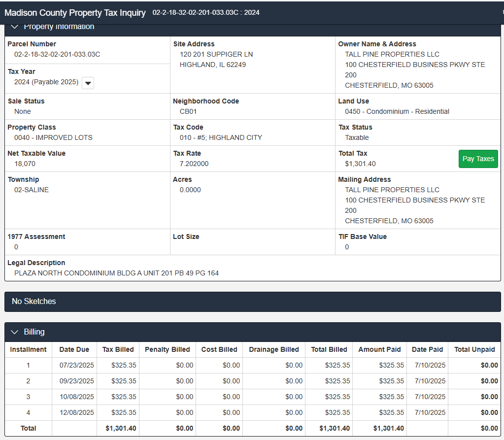The height and width of the screenshot is (440, 504).
Task: Click the 07/23/2025 due date for installment 1
Action: pyautogui.click(x=76, y=365)
